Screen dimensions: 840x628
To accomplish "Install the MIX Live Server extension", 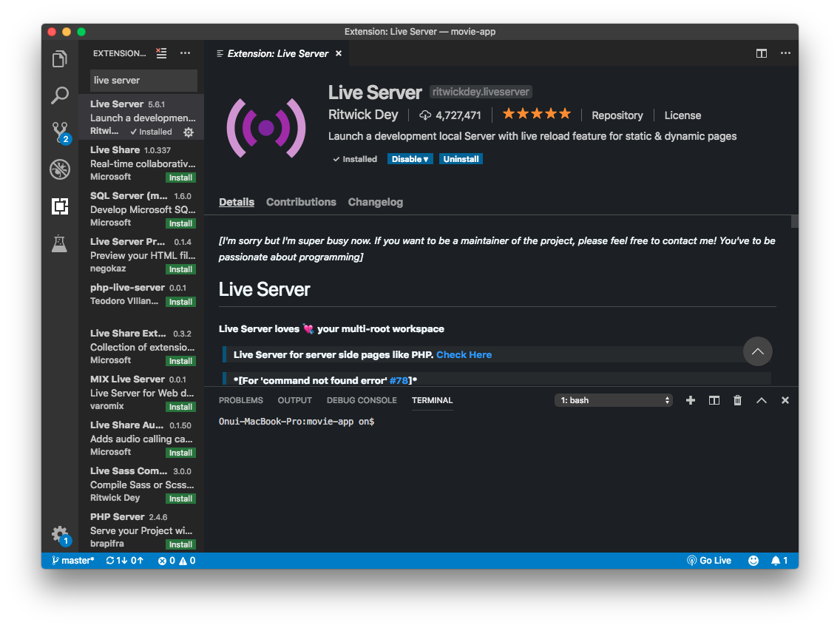I will [180, 408].
